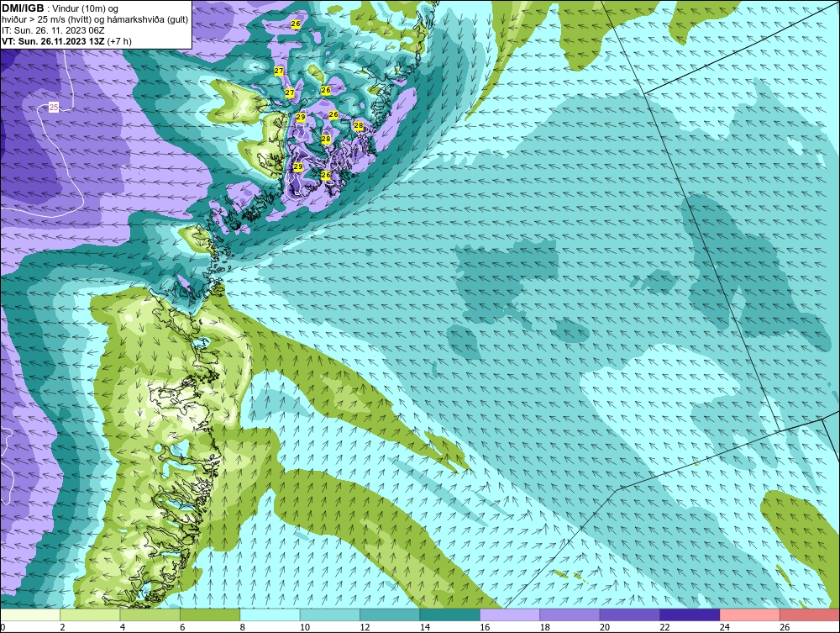
Task: Click the 14–16 m/s dark teal legend swatch
Action: [x=450, y=615]
